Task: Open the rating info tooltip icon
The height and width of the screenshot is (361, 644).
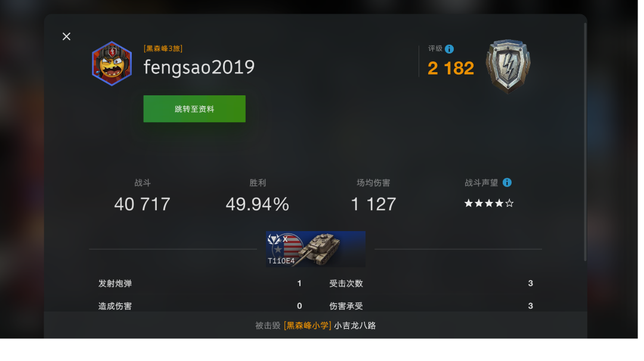Action: coord(450,49)
